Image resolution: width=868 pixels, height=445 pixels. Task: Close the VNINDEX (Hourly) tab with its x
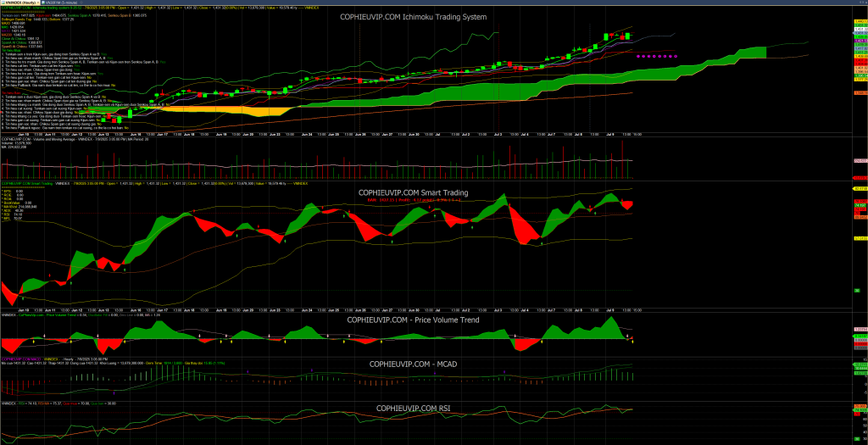point(37,3)
